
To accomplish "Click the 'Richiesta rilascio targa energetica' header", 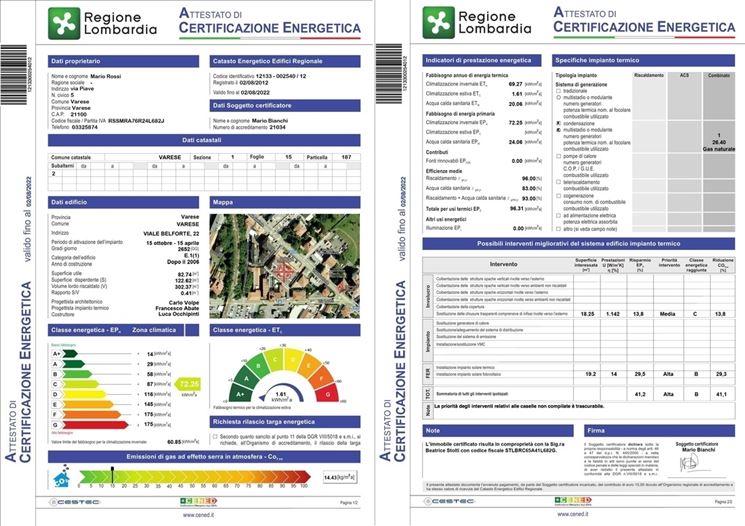I will click(x=285, y=422).
